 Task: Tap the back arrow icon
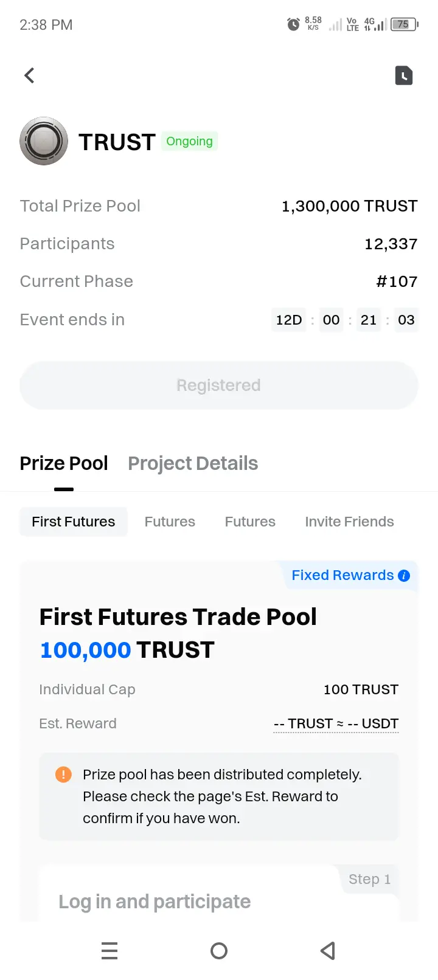click(x=29, y=75)
